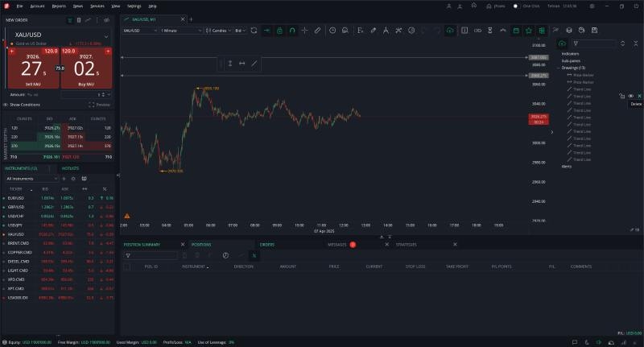The height and width of the screenshot is (347, 644).
Task: Open the Reports menu
Action: click(59, 6)
